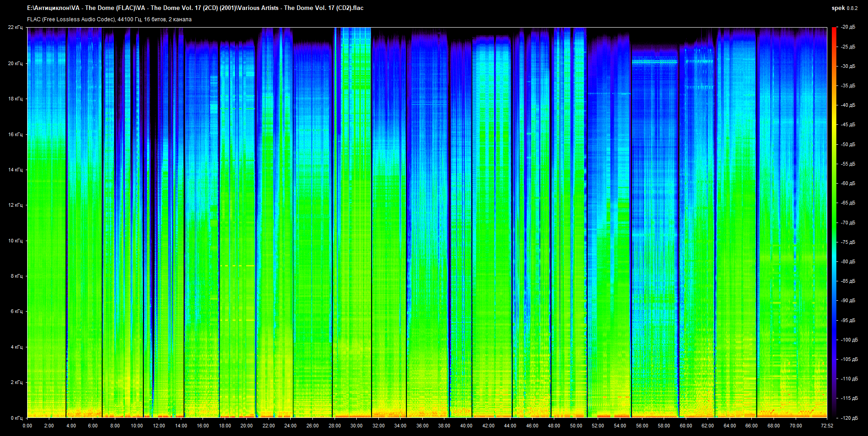This screenshot has width=868, height=436.
Task: Click the file path title text
Action: (195, 8)
